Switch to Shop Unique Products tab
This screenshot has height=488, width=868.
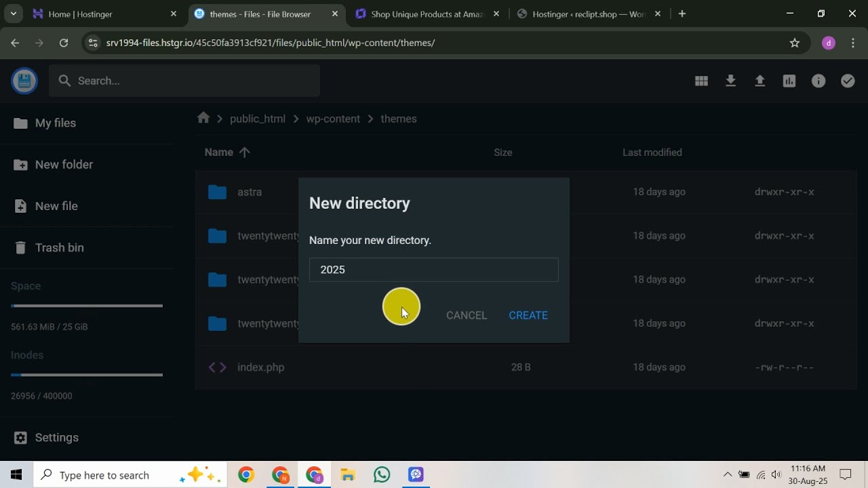pos(427,14)
